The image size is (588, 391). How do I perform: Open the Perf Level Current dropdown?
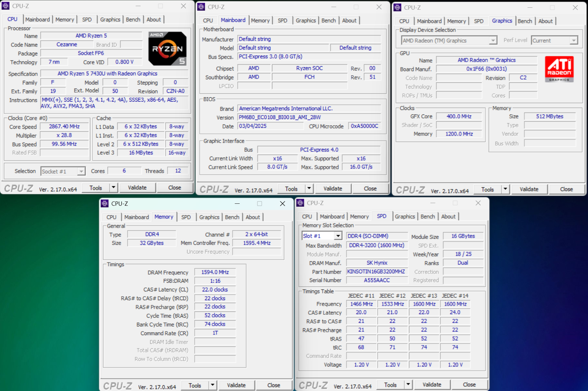tap(574, 40)
